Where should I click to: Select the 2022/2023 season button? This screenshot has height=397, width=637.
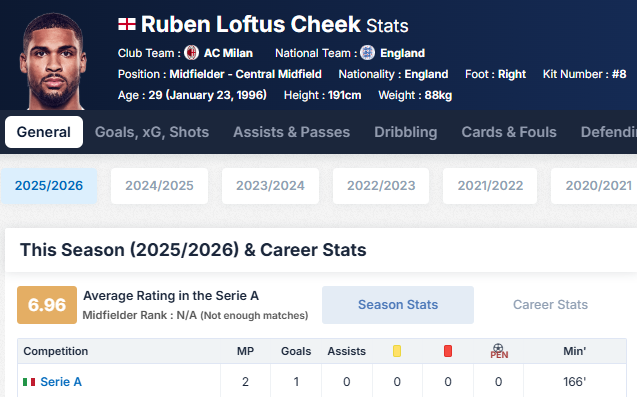pos(381,186)
